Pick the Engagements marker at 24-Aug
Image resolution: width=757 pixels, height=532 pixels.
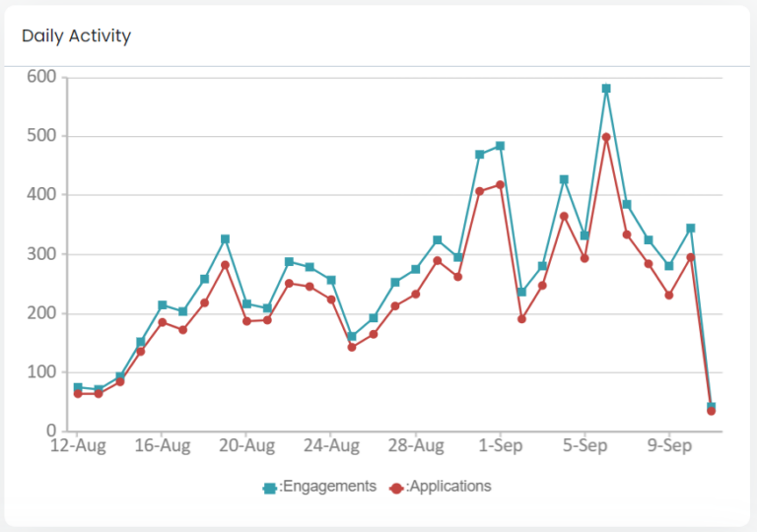coord(331,281)
